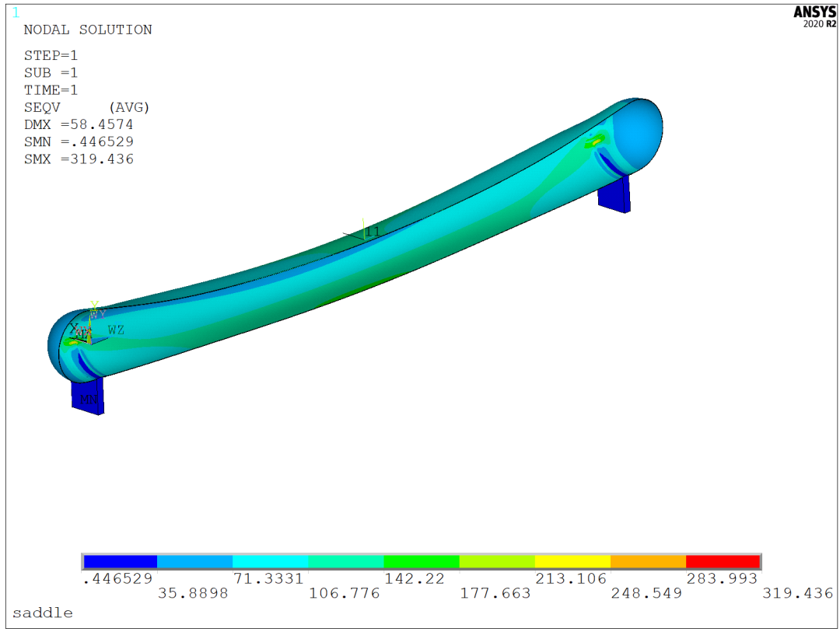Click the green legend color band
Screen dimensions: 840x632
click(421, 561)
